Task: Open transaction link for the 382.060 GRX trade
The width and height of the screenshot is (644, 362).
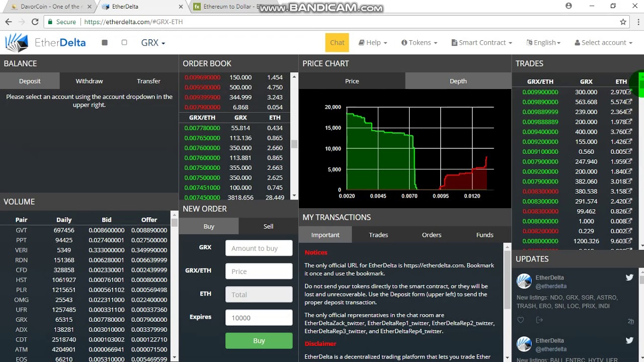Action: point(629,182)
